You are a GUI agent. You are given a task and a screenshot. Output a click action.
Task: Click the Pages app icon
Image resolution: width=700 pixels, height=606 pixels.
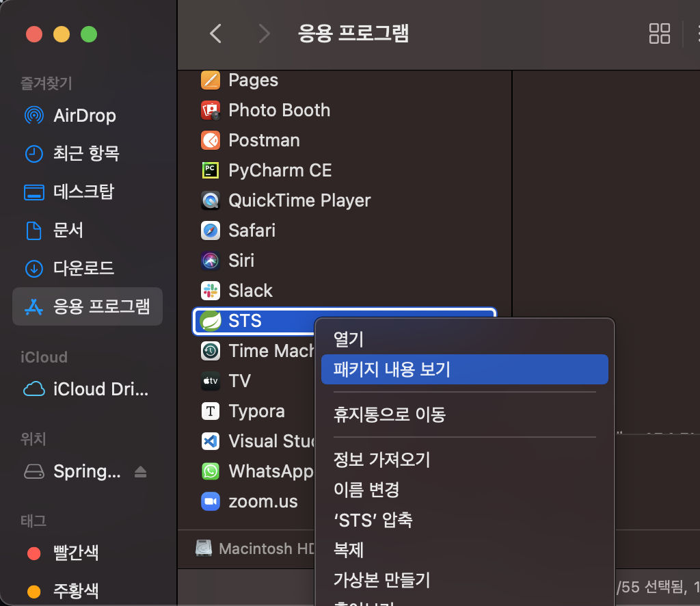[x=211, y=81]
